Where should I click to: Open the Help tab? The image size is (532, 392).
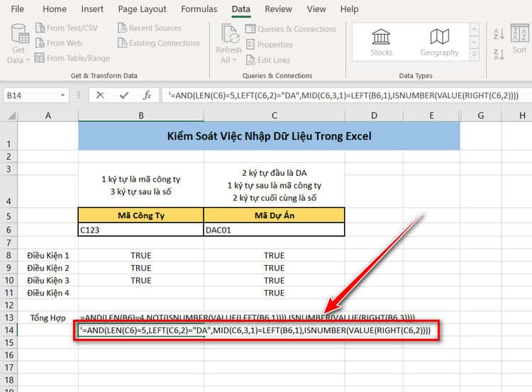click(349, 9)
